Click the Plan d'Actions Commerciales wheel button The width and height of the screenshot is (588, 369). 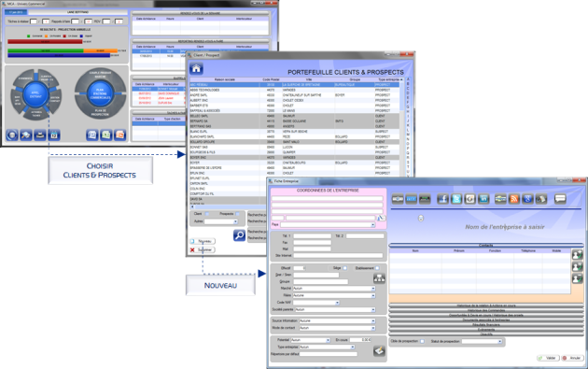coord(100,93)
